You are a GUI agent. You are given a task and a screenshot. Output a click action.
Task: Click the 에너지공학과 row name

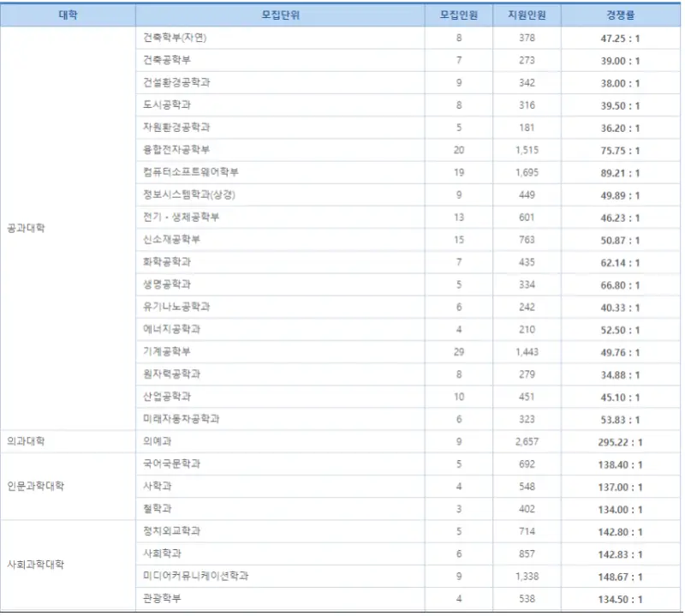point(172,329)
